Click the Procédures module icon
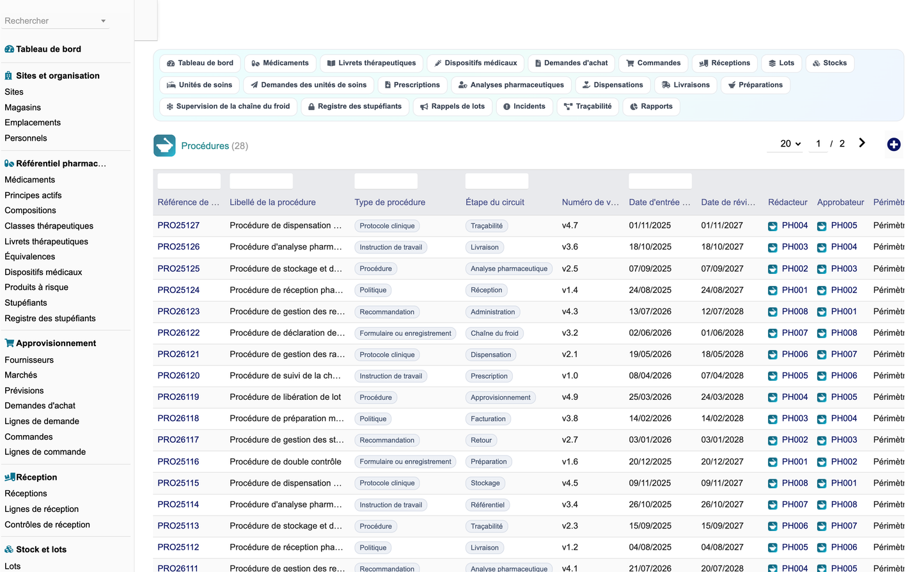The image size is (924, 572). coord(164,146)
